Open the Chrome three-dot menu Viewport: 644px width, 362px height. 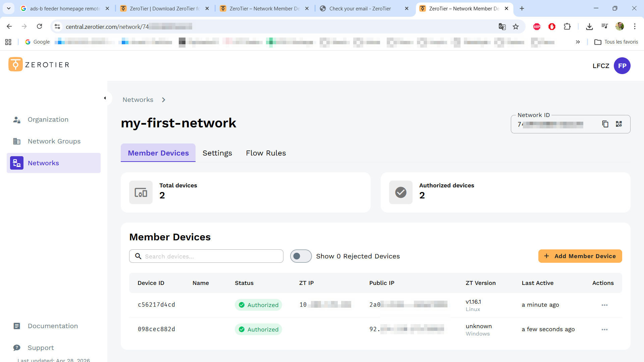click(x=635, y=26)
